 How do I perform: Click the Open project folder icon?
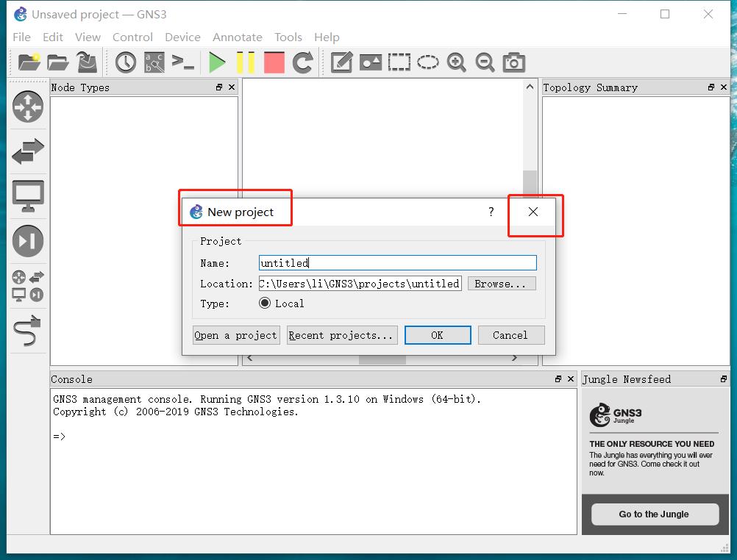point(58,62)
